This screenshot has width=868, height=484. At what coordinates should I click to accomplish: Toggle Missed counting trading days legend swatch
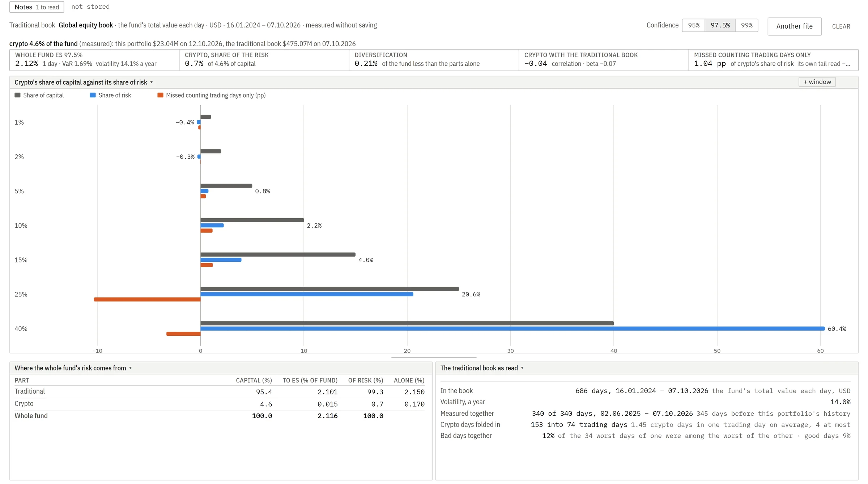[x=160, y=95]
